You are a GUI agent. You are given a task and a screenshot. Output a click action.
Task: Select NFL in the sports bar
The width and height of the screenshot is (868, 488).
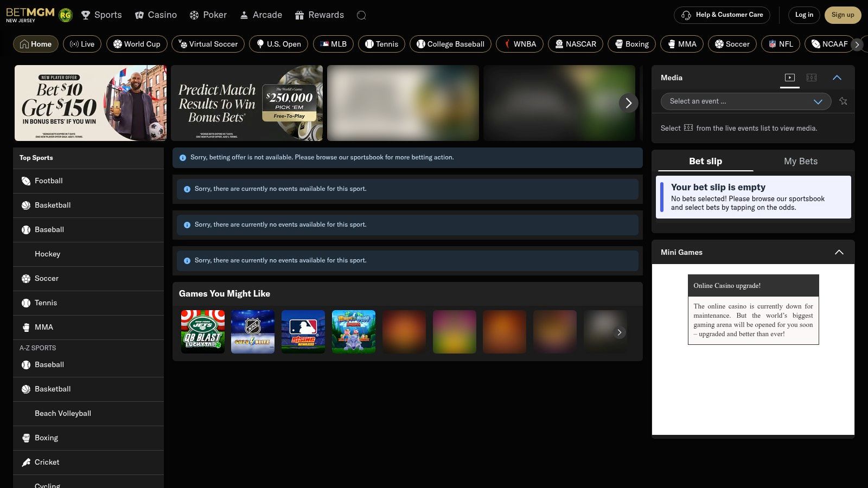click(781, 44)
